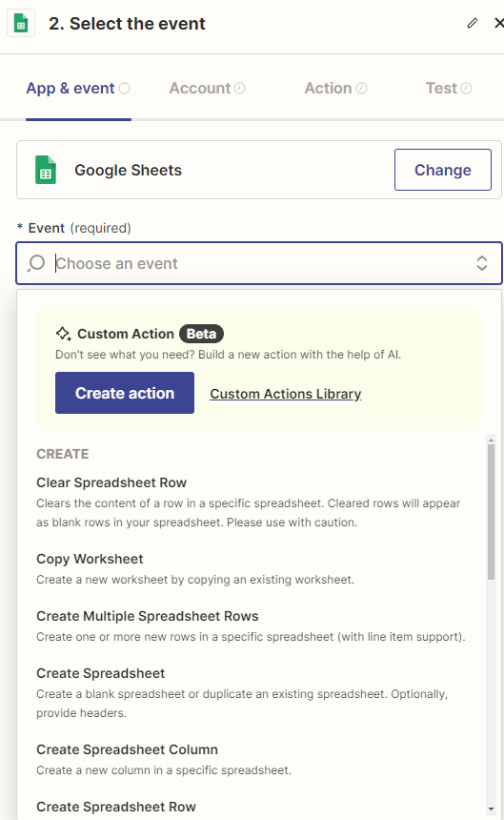
Task: Click the search magnifier icon in Event field
Action: coord(36,263)
